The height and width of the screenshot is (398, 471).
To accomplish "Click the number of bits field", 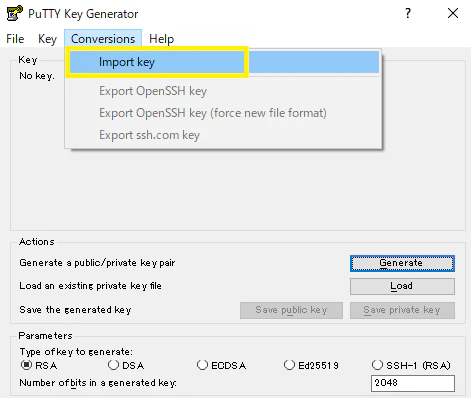I will 413,383.
